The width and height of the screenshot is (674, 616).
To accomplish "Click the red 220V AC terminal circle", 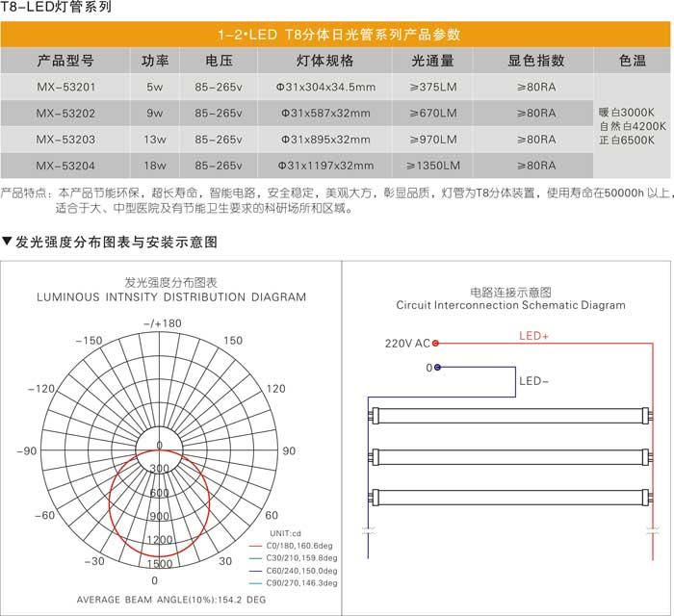I will pyautogui.click(x=436, y=343).
